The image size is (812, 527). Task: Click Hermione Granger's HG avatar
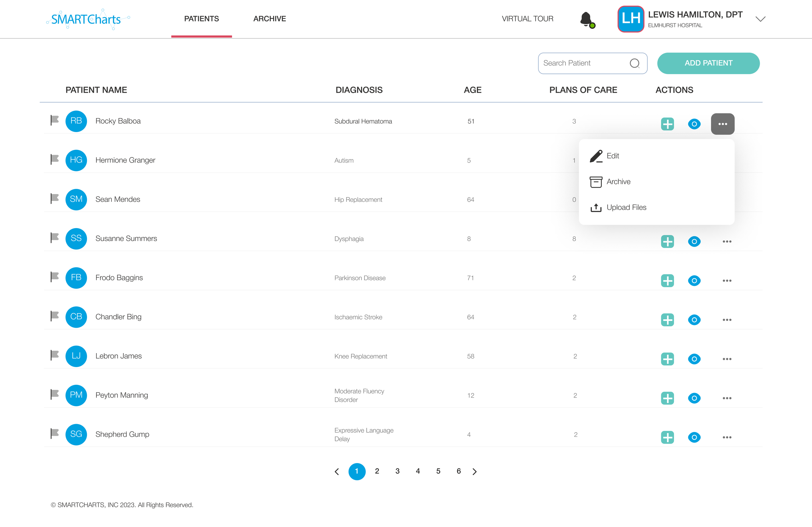(76, 160)
